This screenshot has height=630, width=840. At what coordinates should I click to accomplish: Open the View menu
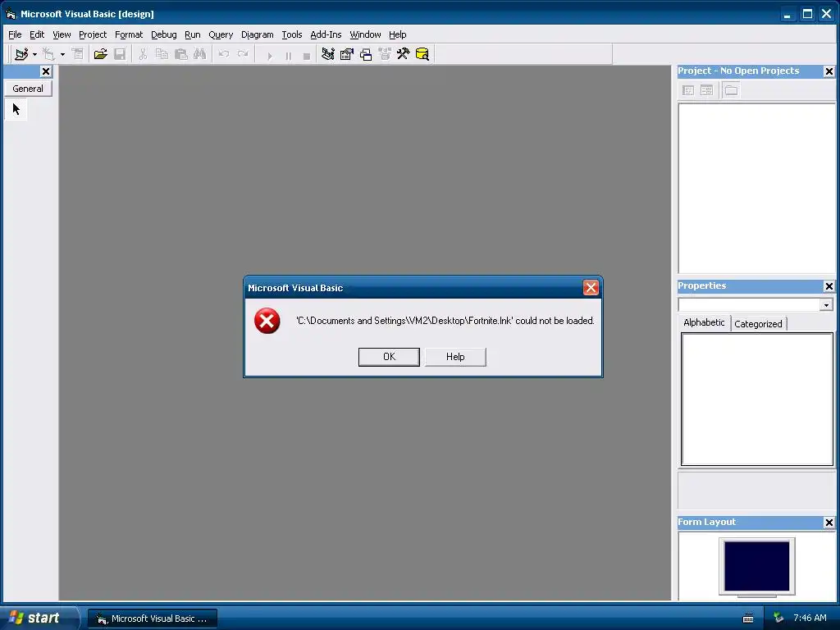[62, 34]
